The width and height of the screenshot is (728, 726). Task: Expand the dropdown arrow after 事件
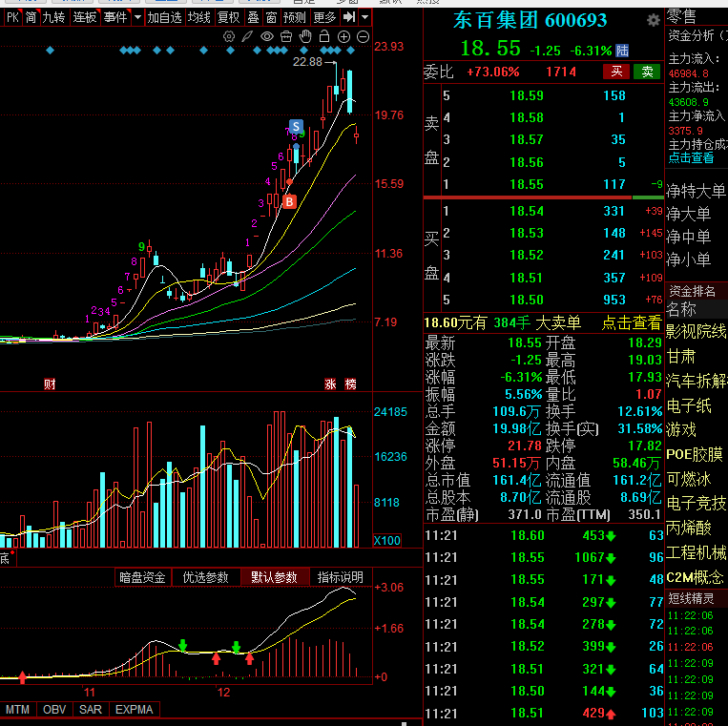(137, 17)
